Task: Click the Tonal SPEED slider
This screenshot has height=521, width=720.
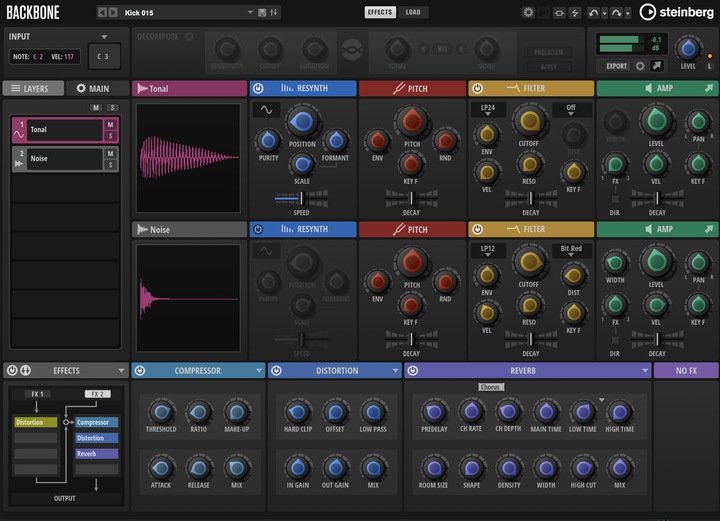Action: coord(301,198)
